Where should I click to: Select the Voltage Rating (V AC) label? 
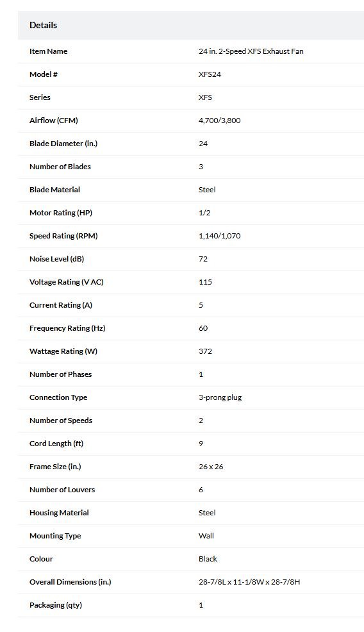pos(67,282)
